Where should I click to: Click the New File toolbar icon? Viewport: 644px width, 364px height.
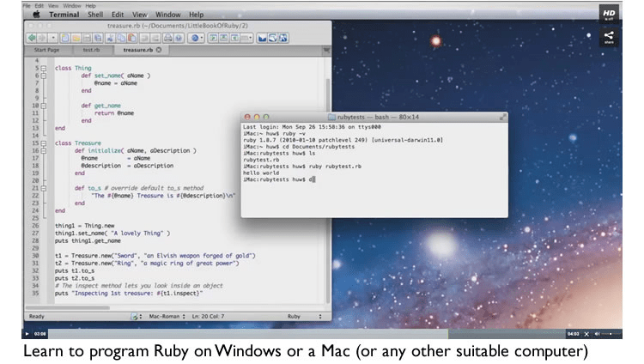click(65, 39)
